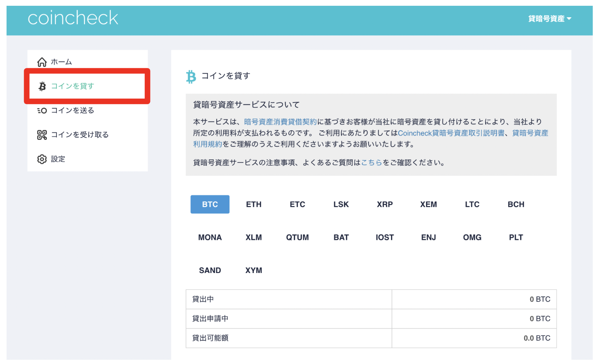This screenshot has height=364, width=603.
Task: Click the settings gear icon
Action: [42, 159]
